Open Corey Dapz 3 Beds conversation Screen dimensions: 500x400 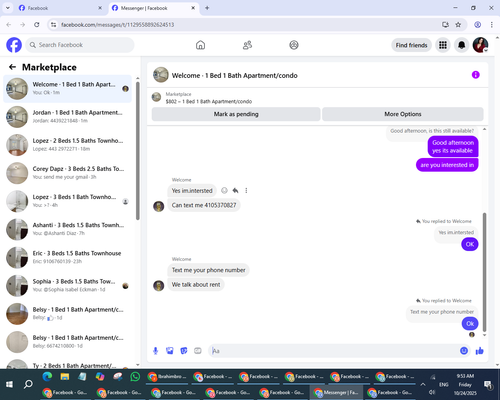[67, 173]
